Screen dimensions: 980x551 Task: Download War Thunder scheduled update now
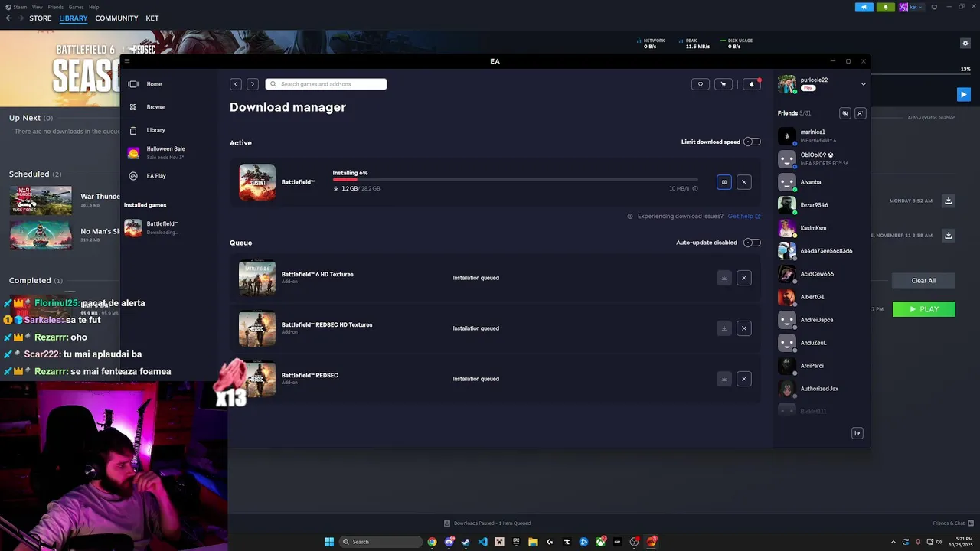[949, 201]
